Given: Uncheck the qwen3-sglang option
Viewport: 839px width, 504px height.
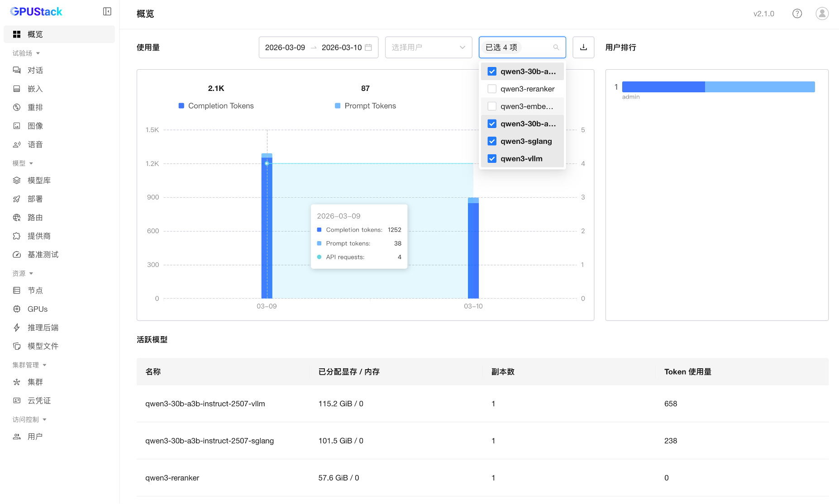Looking at the screenshot, I should click(492, 141).
